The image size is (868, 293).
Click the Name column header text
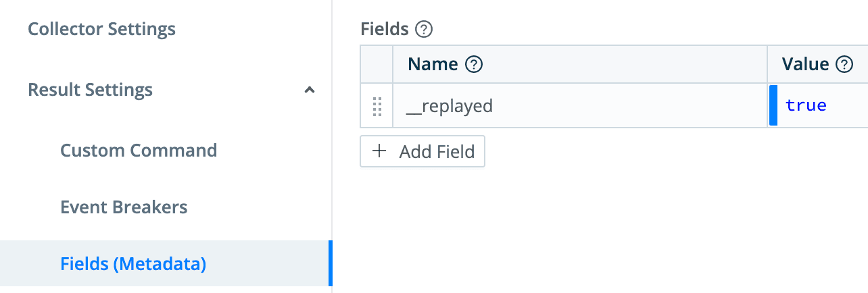433,65
